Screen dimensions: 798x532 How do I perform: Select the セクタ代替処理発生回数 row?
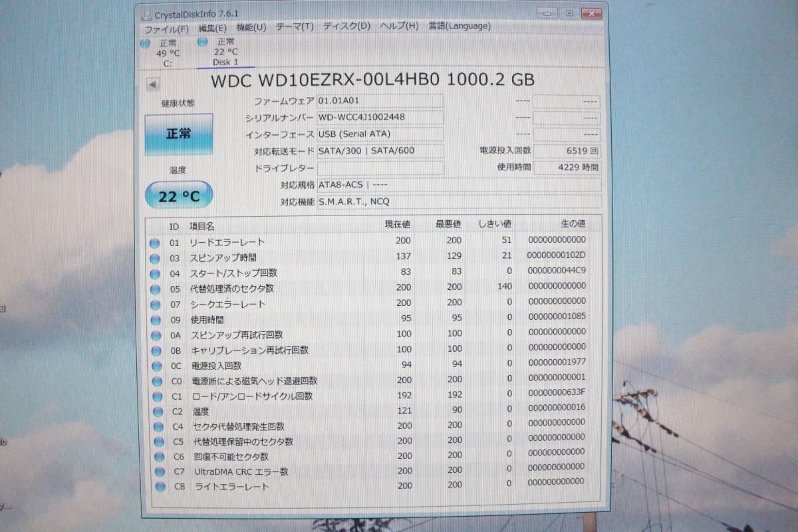(372, 425)
